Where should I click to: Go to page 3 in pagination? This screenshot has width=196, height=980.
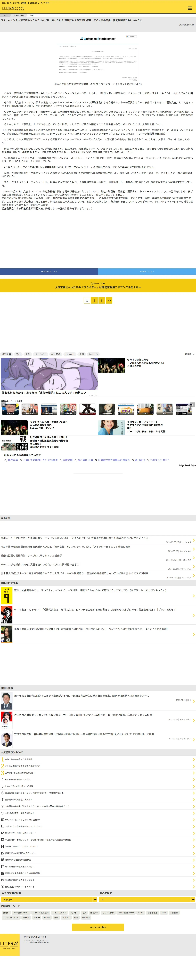102,300
